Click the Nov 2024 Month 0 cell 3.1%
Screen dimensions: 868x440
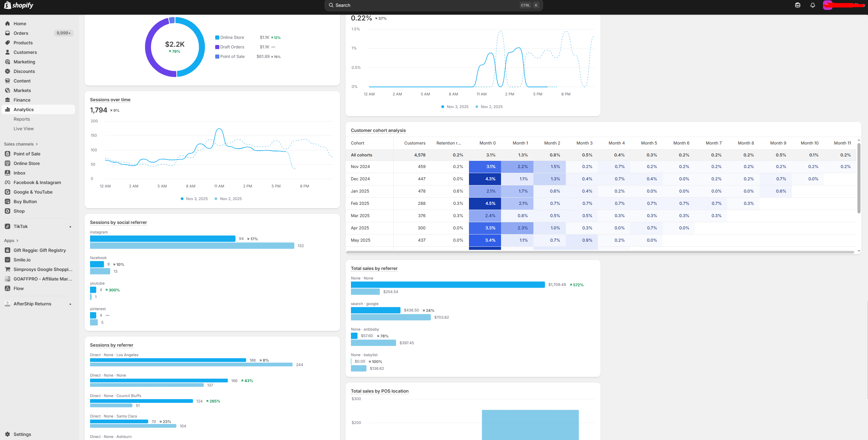click(485, 167)
